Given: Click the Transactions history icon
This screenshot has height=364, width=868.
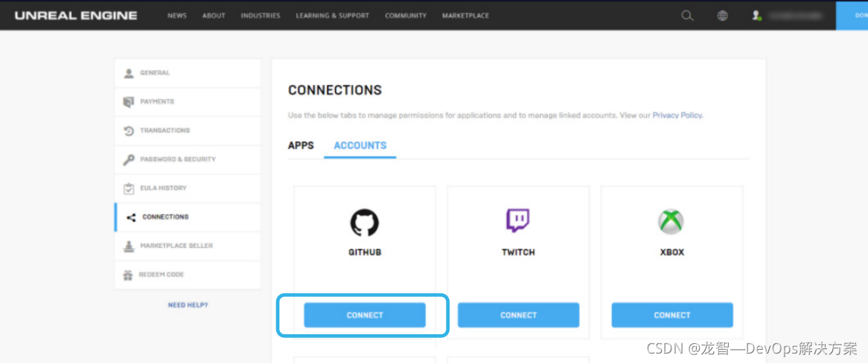Looking at the screenshot, I should [129, 130].
